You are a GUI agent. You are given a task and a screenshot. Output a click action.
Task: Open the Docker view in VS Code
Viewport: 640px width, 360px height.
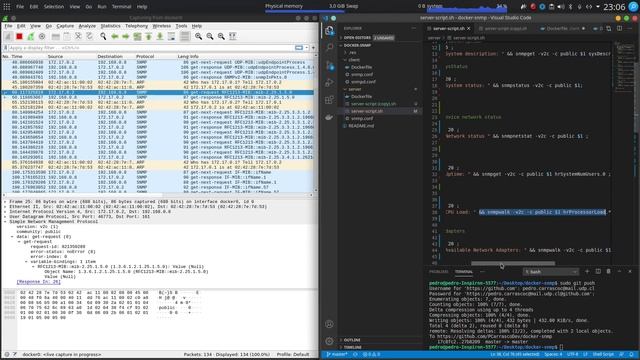[329, 117]
